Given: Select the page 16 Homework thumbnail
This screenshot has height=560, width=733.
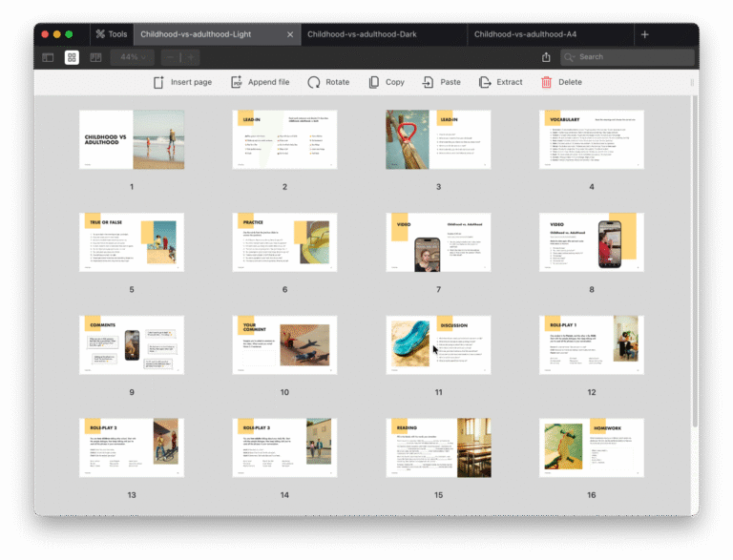Looking at the screenshot, I should click(591, 447).
